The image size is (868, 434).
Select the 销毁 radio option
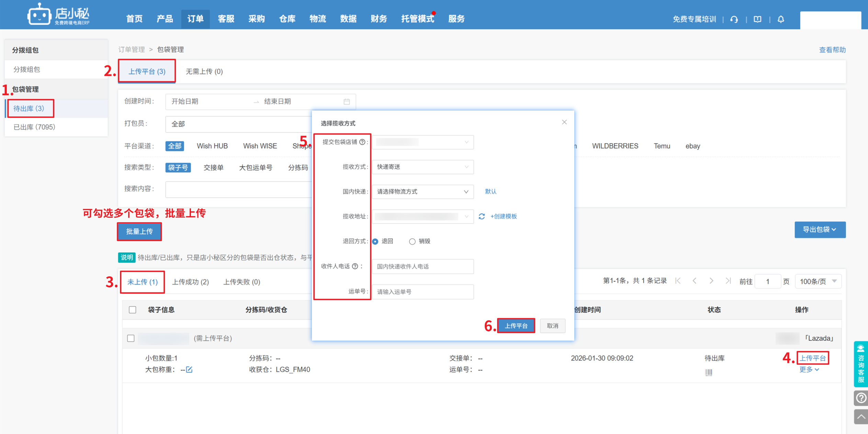412,241
